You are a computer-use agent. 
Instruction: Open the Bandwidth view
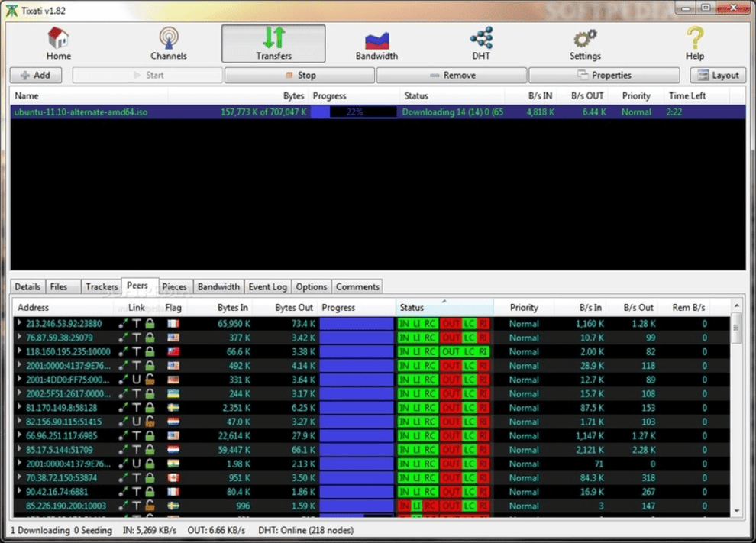point(376,42)
